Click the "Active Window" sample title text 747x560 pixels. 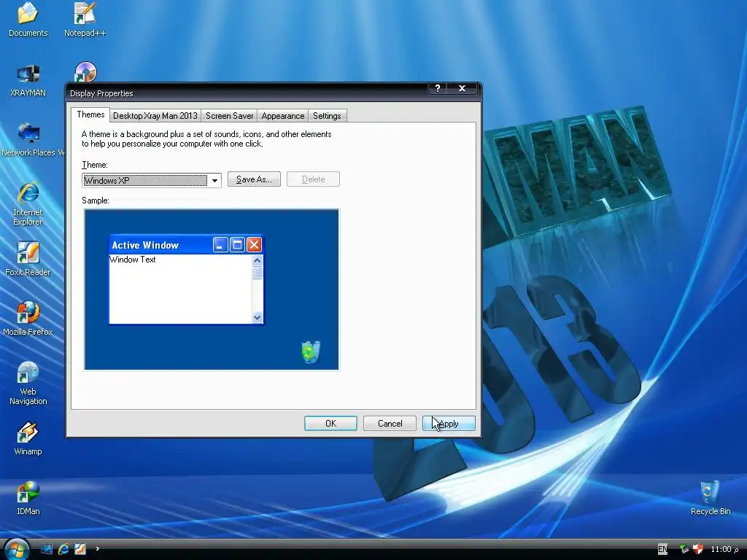(145, 245)
